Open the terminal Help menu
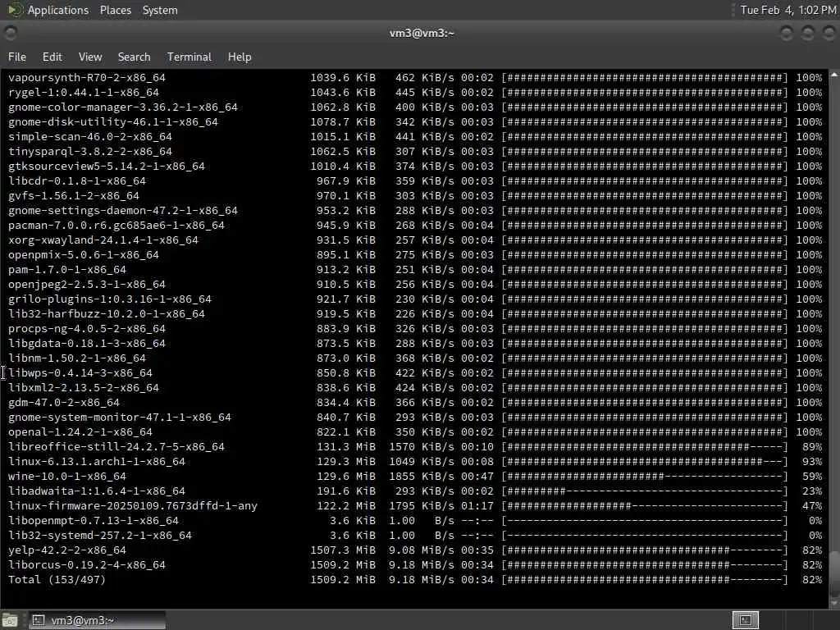The height and width of the screenshot is (630, 840). (x=240, y=57)
